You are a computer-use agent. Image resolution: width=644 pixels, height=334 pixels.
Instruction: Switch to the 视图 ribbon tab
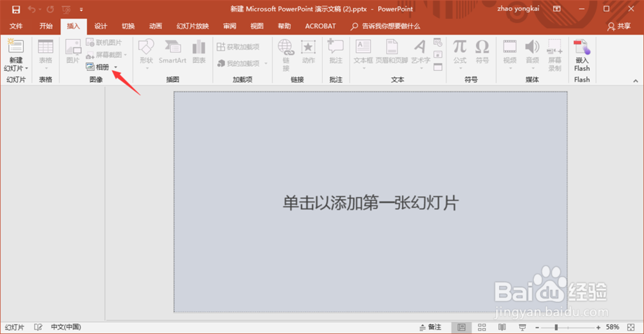click(257, 26)
